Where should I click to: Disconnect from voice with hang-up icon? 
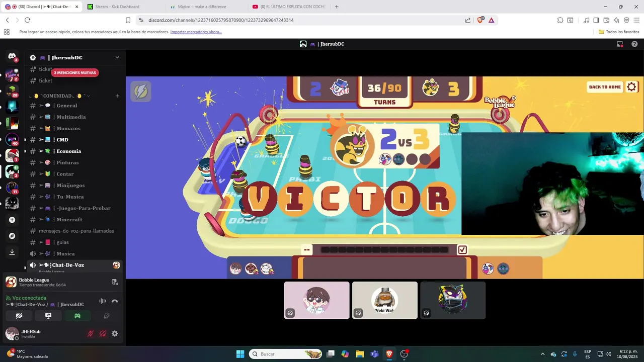115,301
